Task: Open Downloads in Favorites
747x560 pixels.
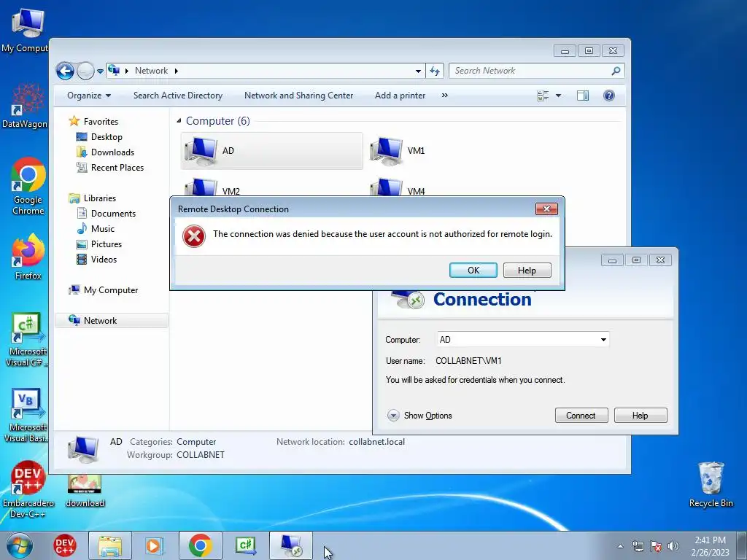Action: [105, 152]
